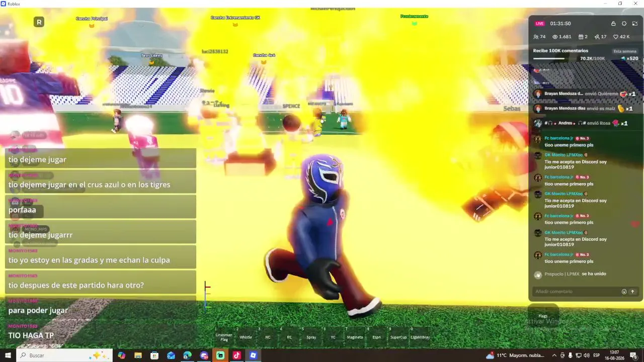Click the Esta semana button
The width and height of the screenshot is (644, 362).
pyautogui.click(x=625, y=51)
